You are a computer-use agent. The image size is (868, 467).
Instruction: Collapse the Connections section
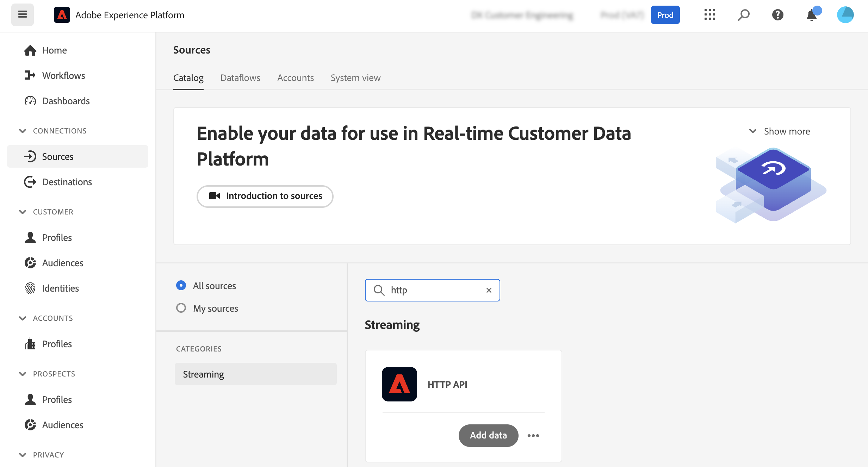[23, 131]
